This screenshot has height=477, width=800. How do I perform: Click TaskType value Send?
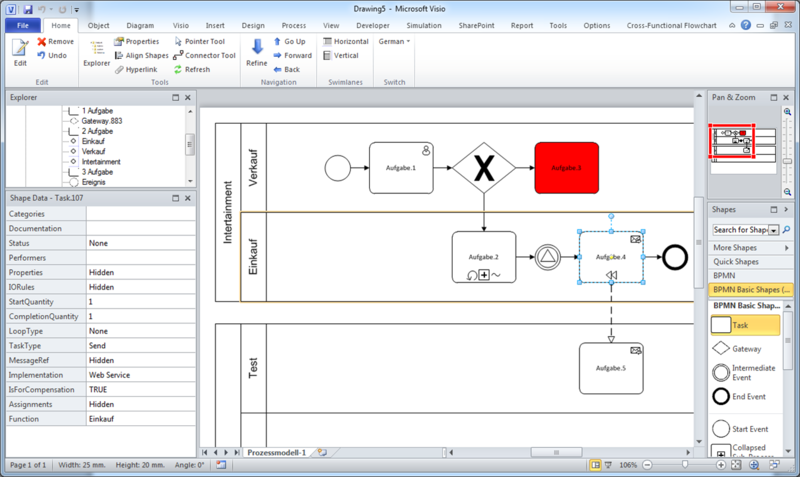pos(141,345)
